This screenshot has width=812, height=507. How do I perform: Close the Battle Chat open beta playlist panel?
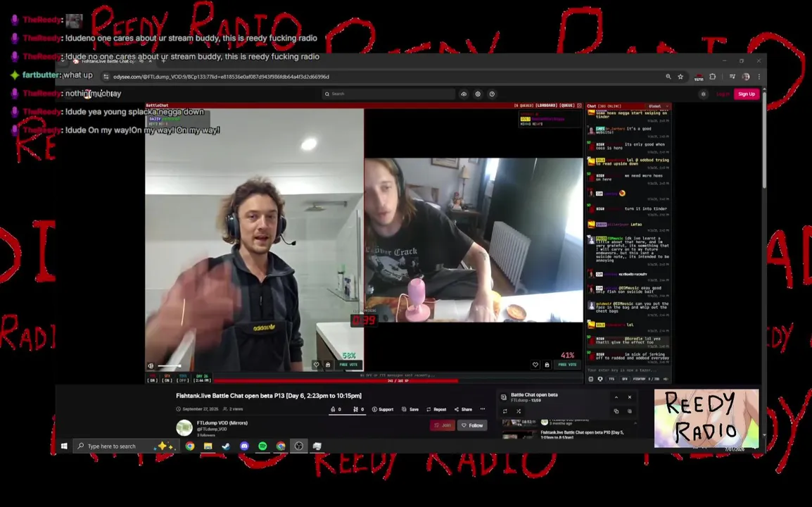pos(630,397)
